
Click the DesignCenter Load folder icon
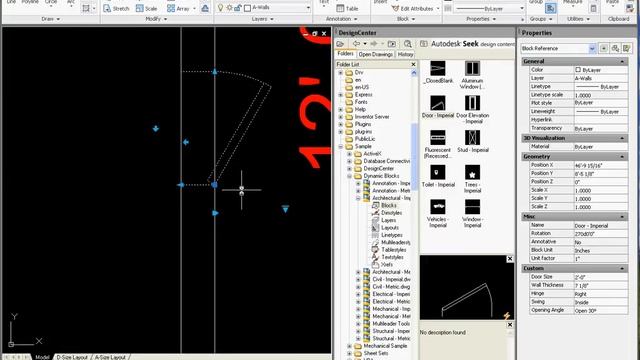pyautogui.click(x=340, y=44)
